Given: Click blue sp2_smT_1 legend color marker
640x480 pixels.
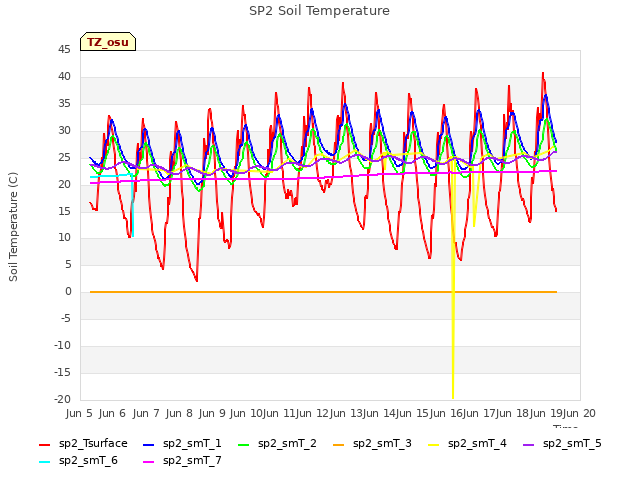Looking at the screenshot, I should [149, 444].
